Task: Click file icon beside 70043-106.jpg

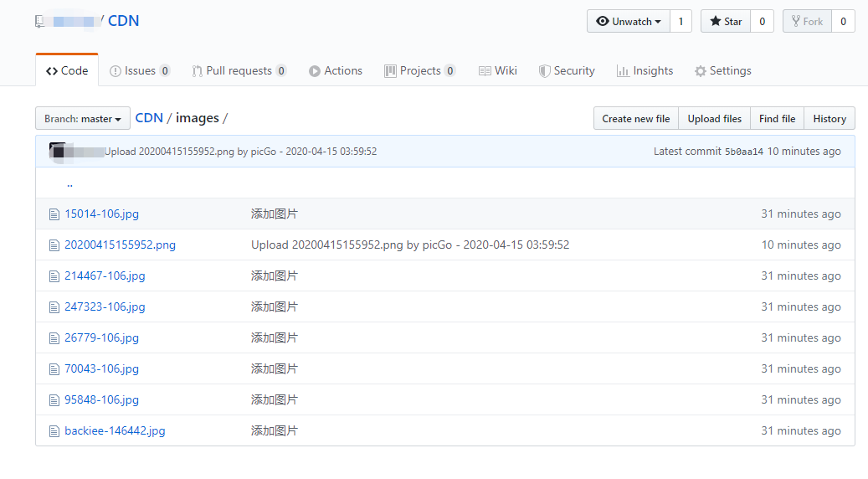Action: pyautogui.click(x=54, y=369)
